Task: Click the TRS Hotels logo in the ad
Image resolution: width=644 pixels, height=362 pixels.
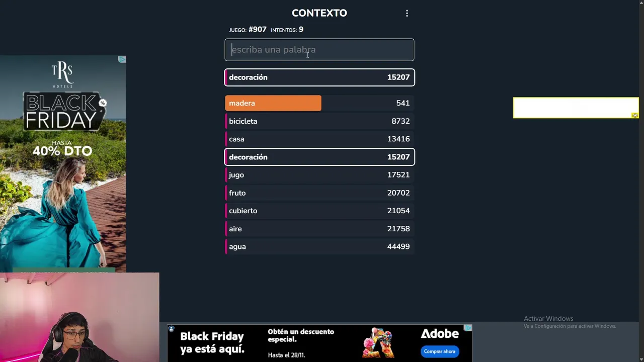Action: [62, 74]
